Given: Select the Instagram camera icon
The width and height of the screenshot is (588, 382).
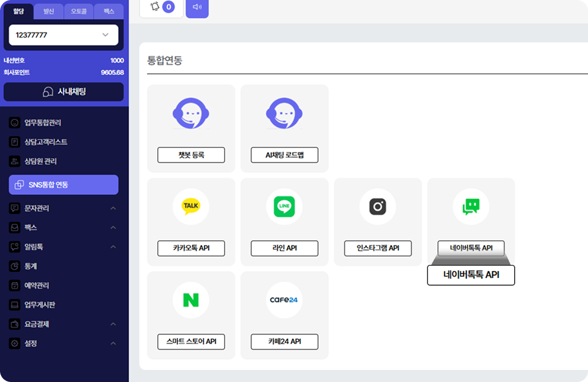Looking at the screenshot, I should coord(378,207).
